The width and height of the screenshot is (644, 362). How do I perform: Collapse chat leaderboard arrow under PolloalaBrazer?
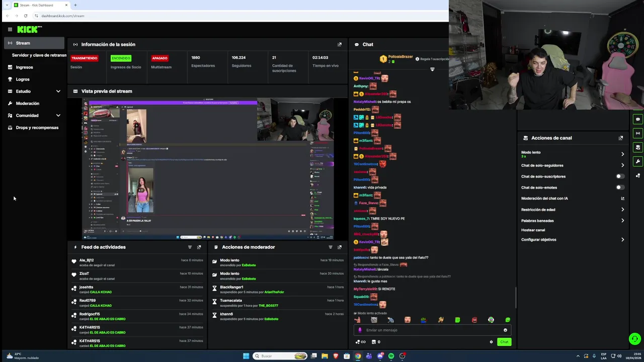pyautogui.click(x=432, y=69)
